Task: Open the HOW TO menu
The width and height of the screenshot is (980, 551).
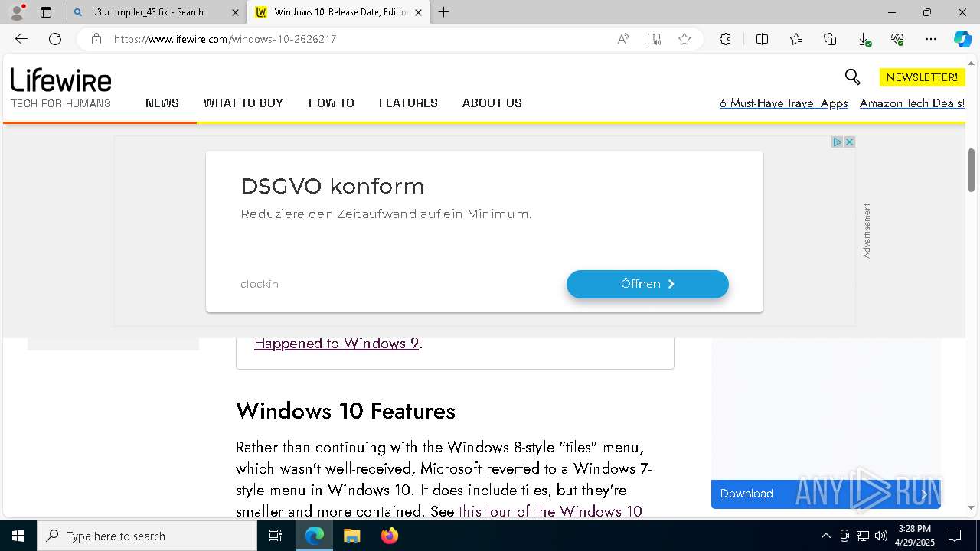Action: 332,103
